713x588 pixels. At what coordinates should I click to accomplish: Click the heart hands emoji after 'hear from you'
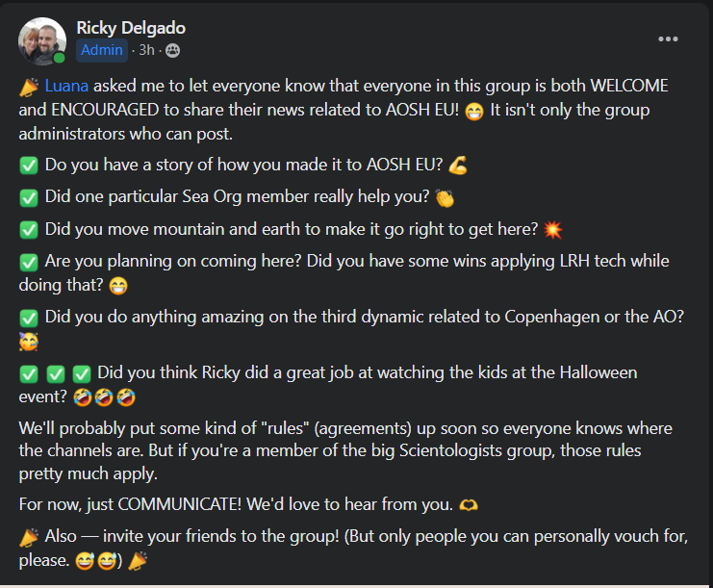469,505
